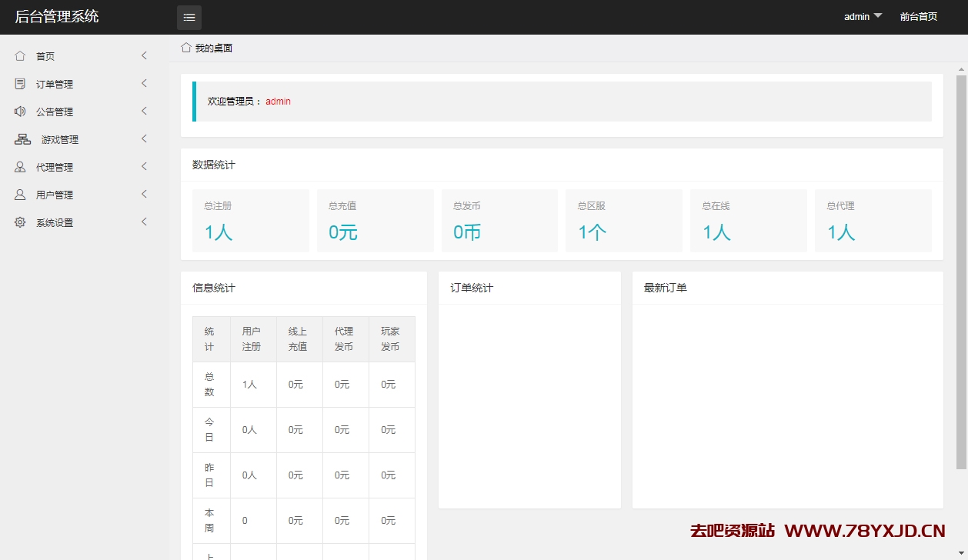Image resolution: width=968 pixels, height=560 pixels.
Task: Click the hierarchy icon beside 游戏管理
Action: point(23,139)
